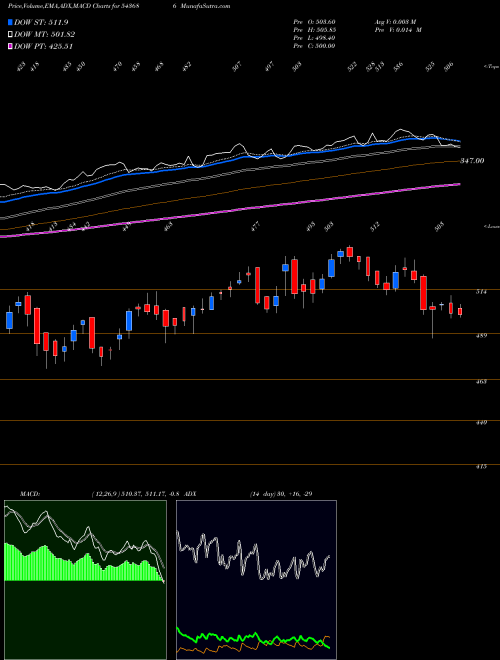Click the Pre O open price value
Viewport: 500px width, 660px height.
click(x=324, y=22)
